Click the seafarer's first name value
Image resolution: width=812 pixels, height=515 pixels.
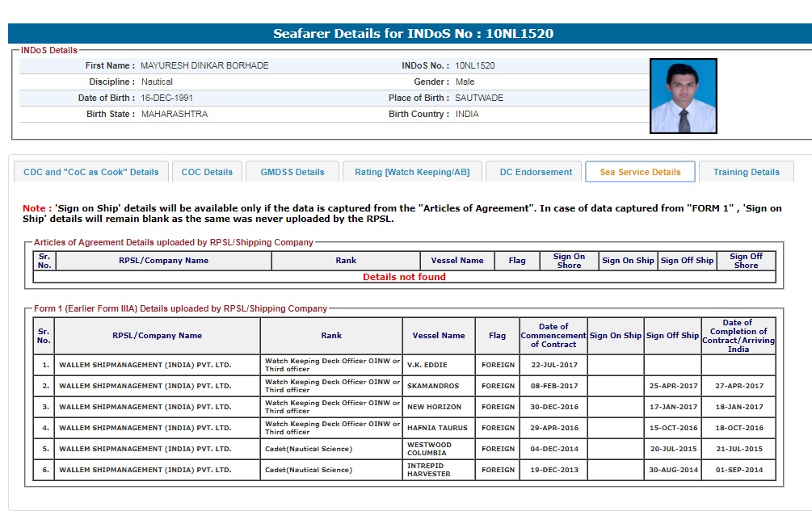204,65
